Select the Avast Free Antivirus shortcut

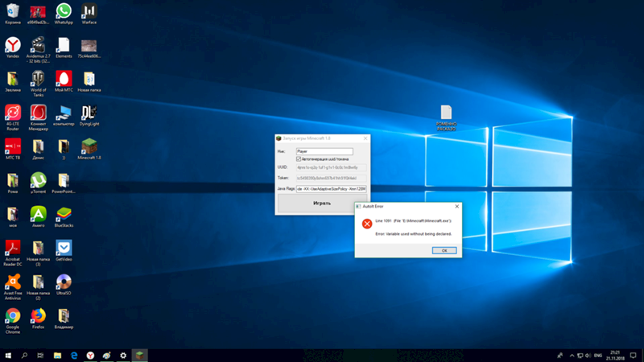pyautogui.click(x=13, y=286)
